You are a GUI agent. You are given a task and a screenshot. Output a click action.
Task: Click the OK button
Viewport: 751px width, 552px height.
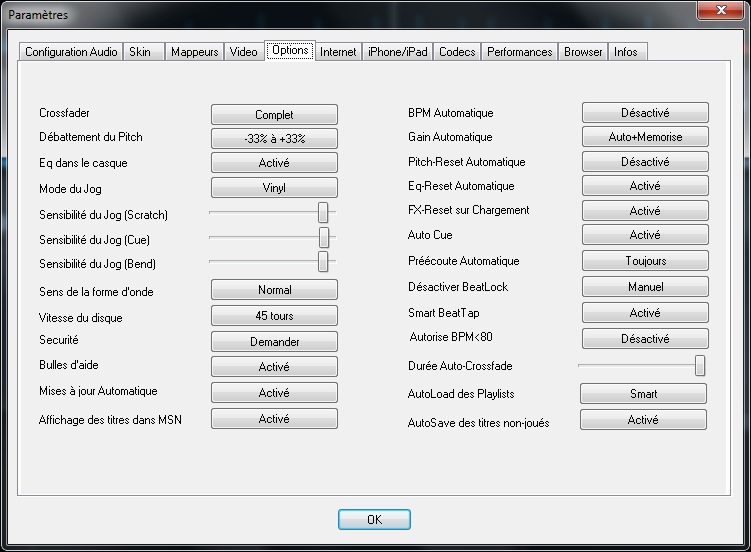coord(374,520)
